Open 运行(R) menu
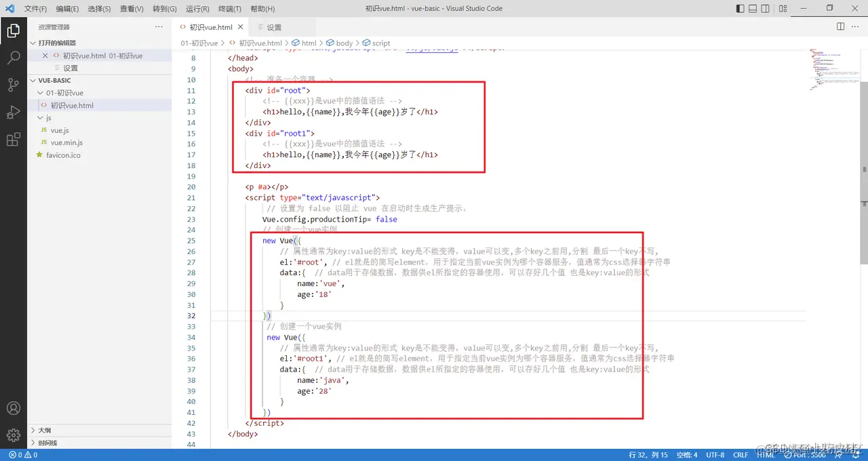 (197, 9)
